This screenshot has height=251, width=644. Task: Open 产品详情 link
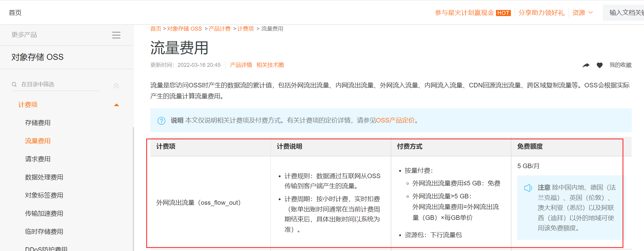(x=241, y=65)
